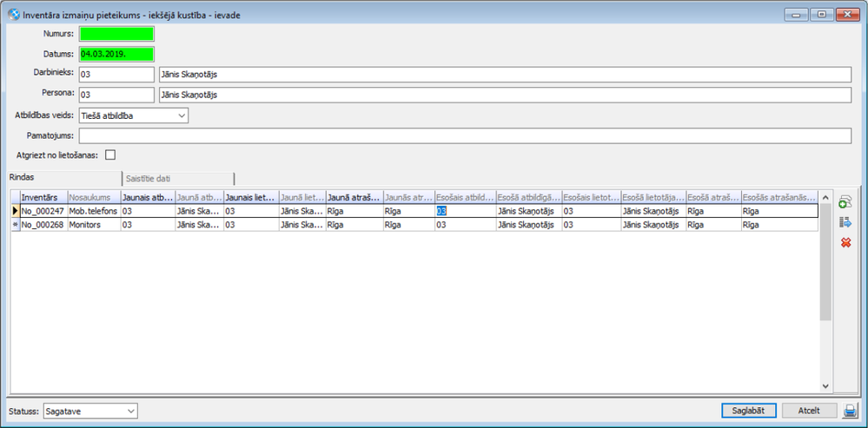Click the application icon in title bar

(15, 15)
